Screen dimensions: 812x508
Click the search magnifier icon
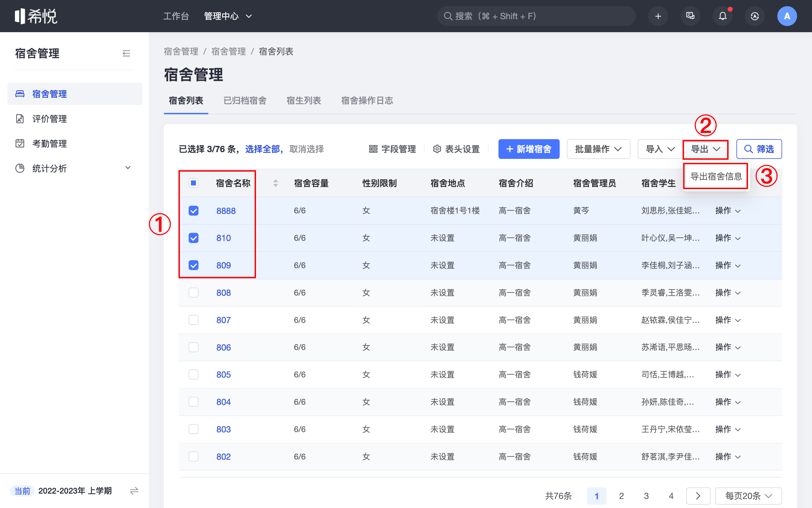448,16
